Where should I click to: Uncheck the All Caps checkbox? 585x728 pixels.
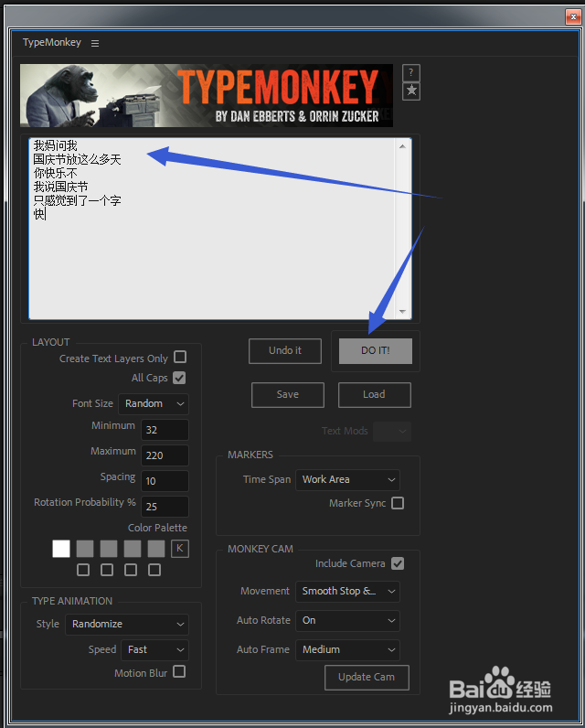(179, 378)
